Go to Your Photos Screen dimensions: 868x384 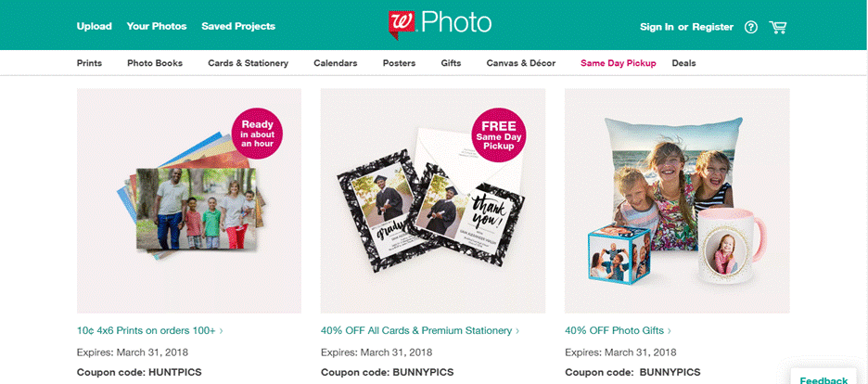click(157, 26)
